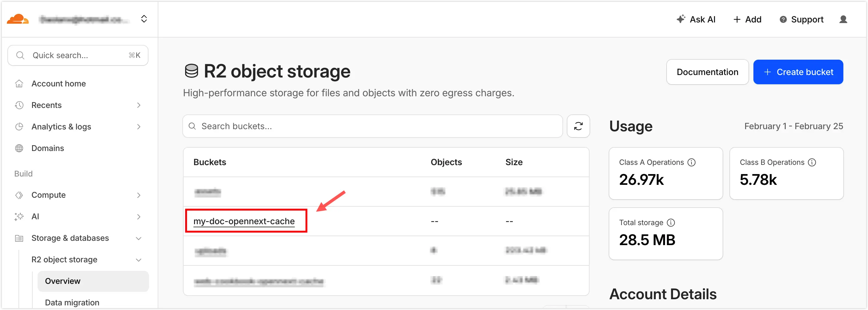
Task: Click the Quick search box
Action: tap(78, 56)
